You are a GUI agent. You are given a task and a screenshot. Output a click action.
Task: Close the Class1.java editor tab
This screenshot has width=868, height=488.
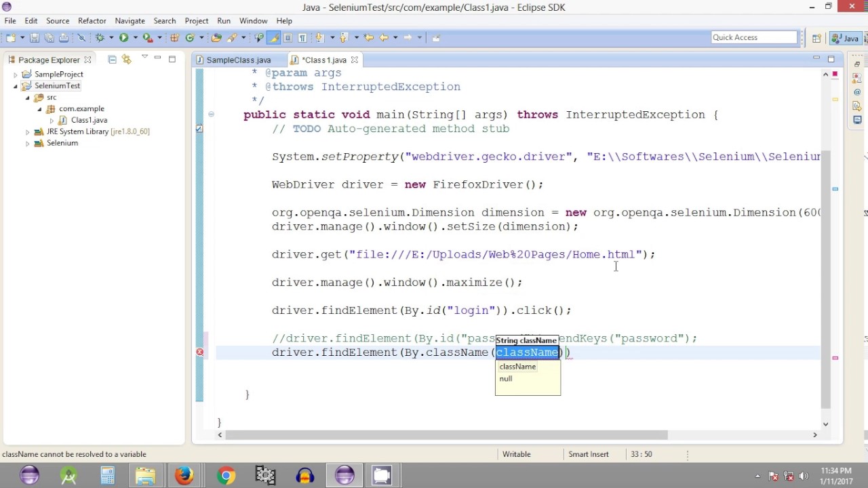point(354,60)
